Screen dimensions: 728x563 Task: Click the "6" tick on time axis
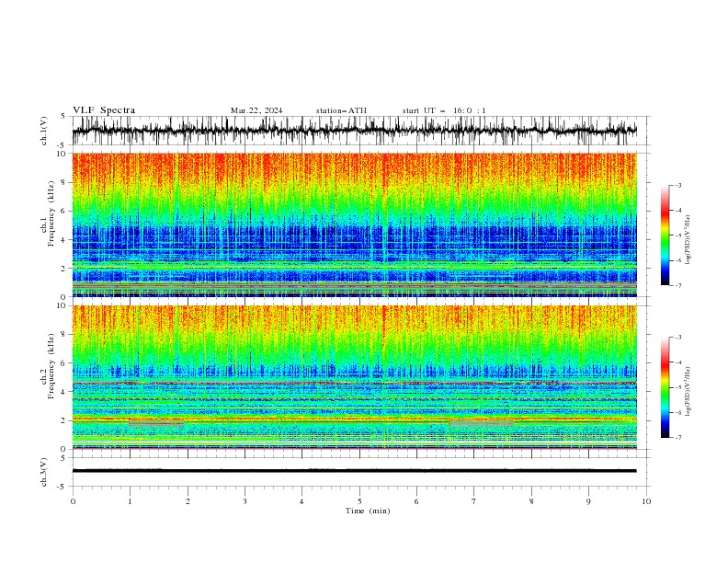click(x=416, y=501)
